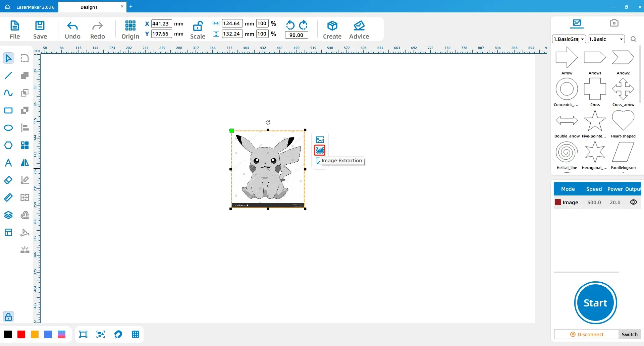Open the Layers stack tool
644x346 pixels.
click(x=8, y=215)
